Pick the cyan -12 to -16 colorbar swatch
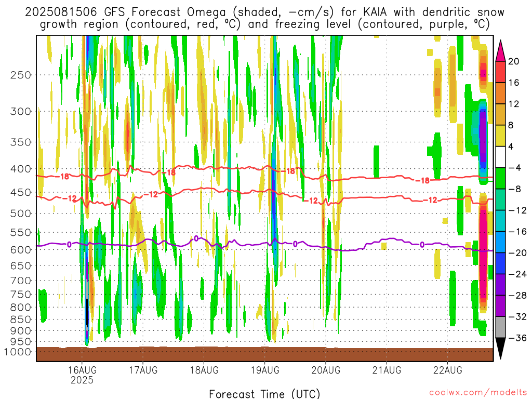532x399 pixels. pyautogui.click(x=500, y=221)
